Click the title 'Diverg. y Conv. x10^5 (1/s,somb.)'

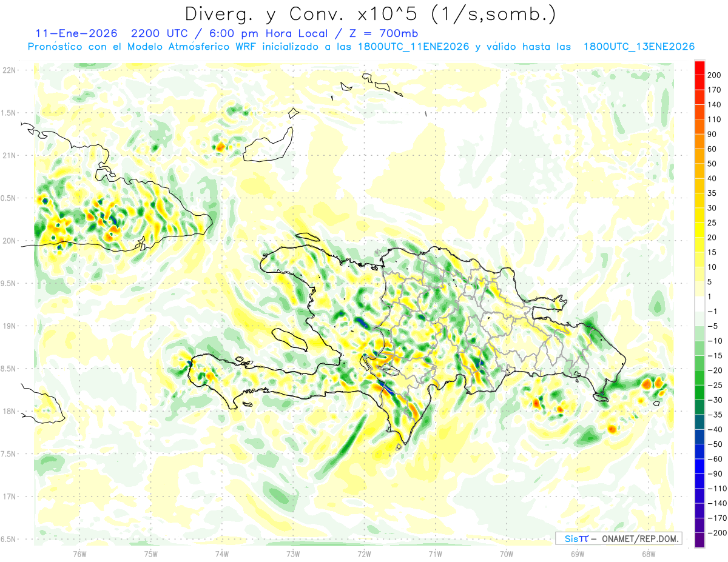[x=369, y=14]
